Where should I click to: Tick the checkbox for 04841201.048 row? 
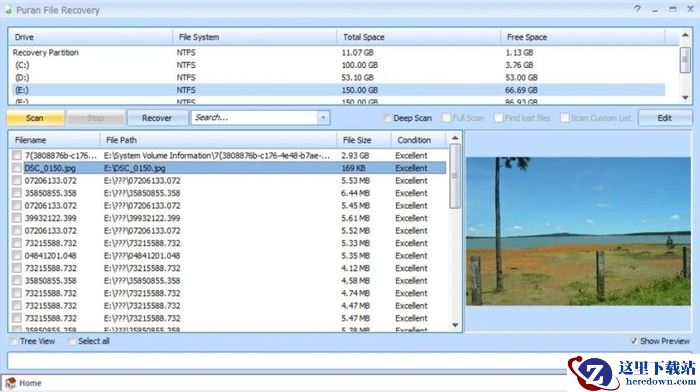(17, 255)
